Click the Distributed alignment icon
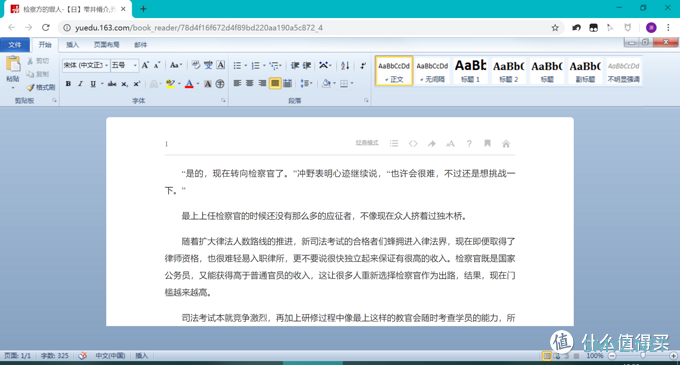The width and height of the screenshot is (680, 365). [288, 83]
